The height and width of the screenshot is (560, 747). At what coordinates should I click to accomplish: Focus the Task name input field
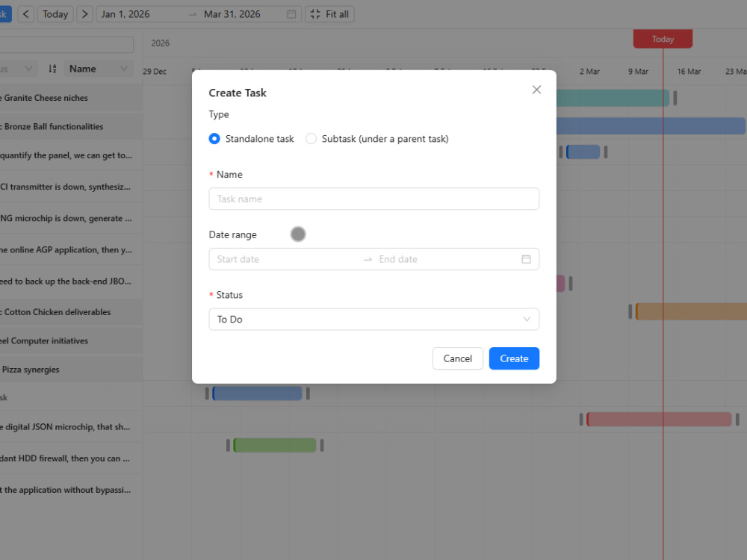click(x=374, y=199)
